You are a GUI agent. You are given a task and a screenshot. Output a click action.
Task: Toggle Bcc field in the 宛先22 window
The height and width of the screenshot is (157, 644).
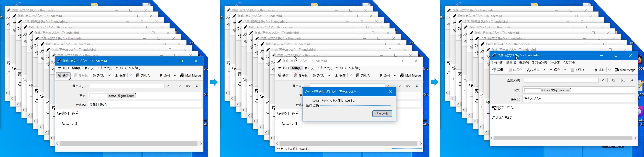pos(623,80)
